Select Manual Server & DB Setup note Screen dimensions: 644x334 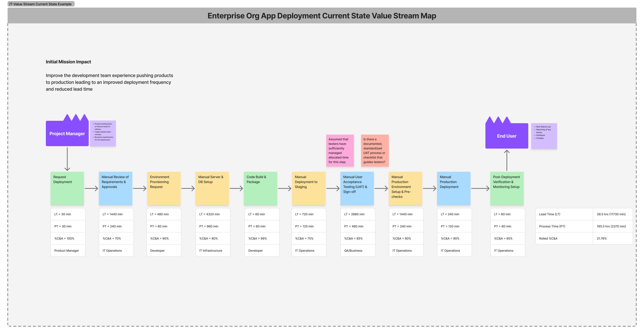212,188
